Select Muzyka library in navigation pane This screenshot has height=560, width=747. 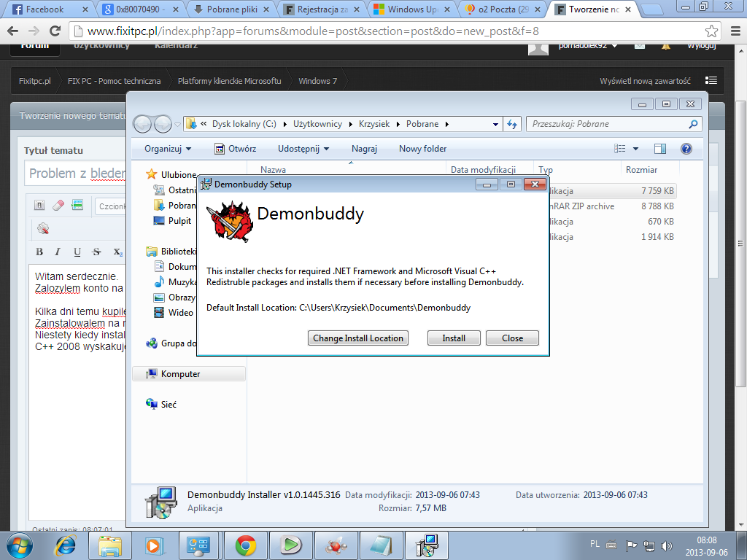182,282
